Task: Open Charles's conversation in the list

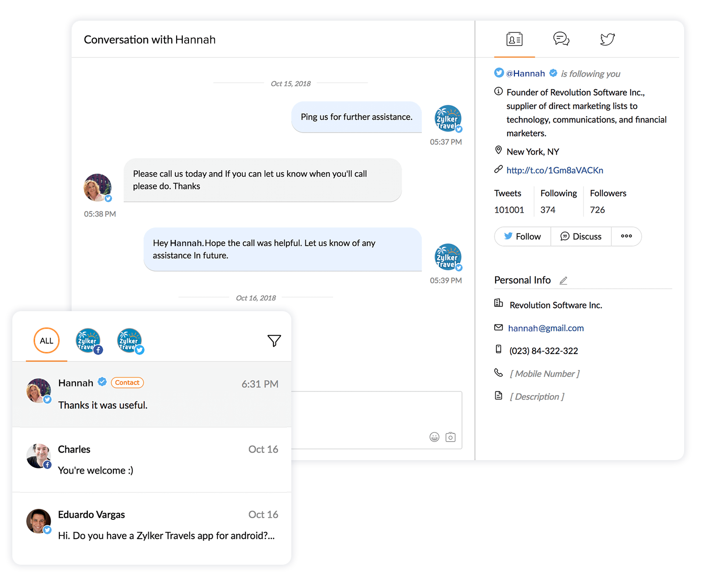Action: 152,460
